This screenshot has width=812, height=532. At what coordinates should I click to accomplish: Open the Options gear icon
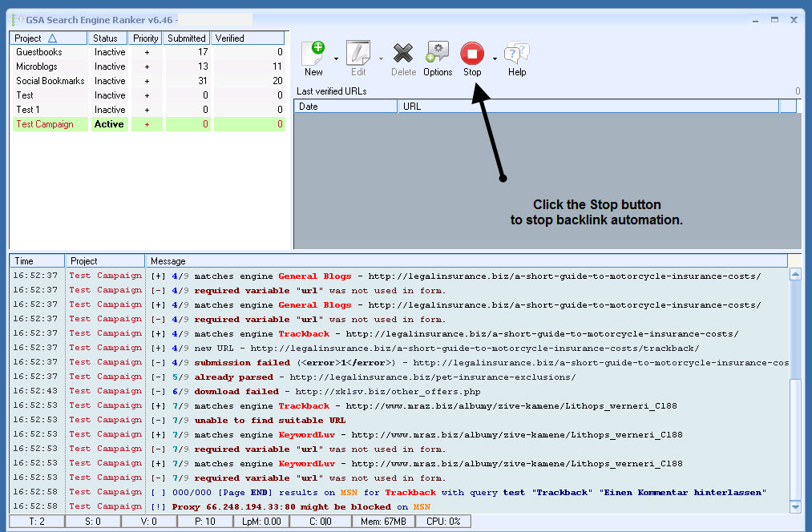click(438, 54)
